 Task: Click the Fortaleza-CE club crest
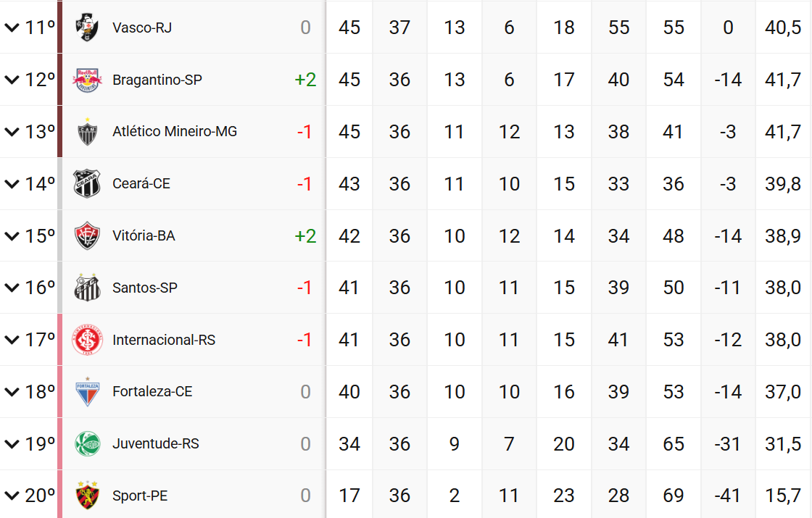(87, 392)
